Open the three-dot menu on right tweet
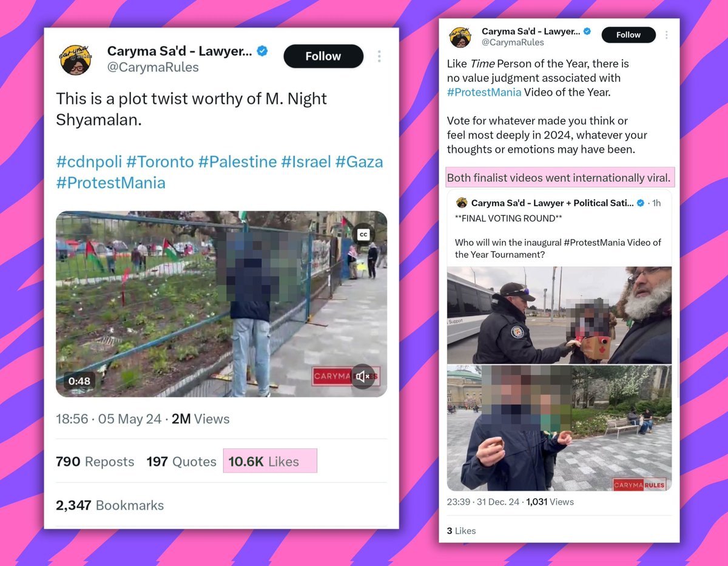Image resolution: width=728 pixels, height=566 pixels. [x=666, y=35]
